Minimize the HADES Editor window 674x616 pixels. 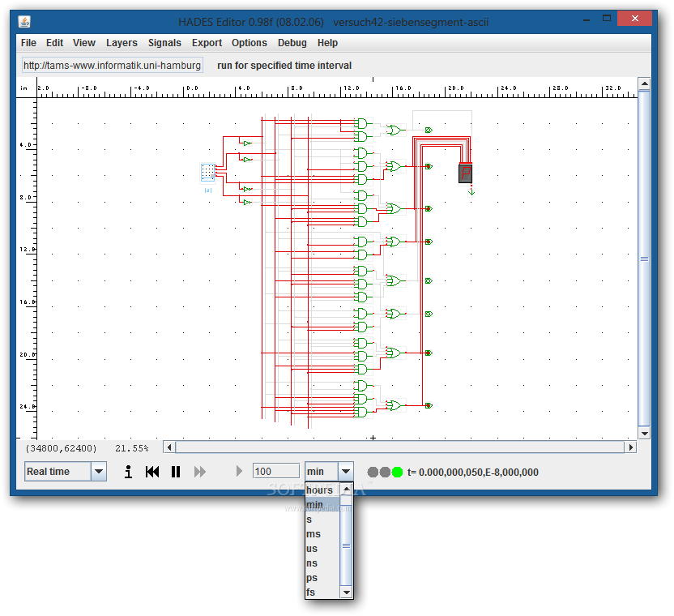tap(587, 19)
